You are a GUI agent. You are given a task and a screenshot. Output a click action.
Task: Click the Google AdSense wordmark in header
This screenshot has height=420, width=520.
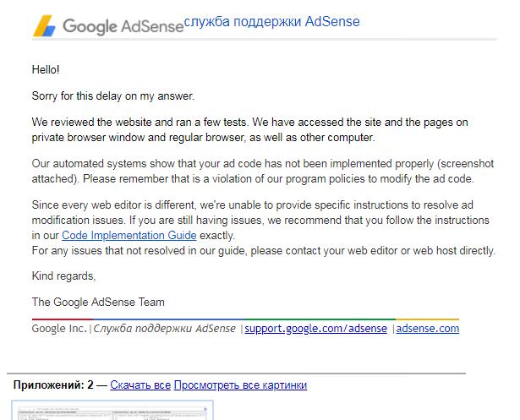pyautogui.click(x=123, y=26)
